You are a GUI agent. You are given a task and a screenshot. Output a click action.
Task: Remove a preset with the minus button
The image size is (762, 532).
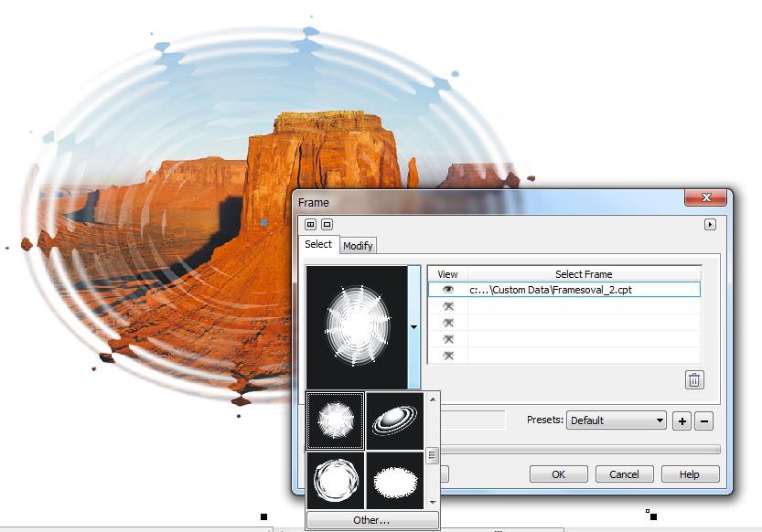point(704,420)
